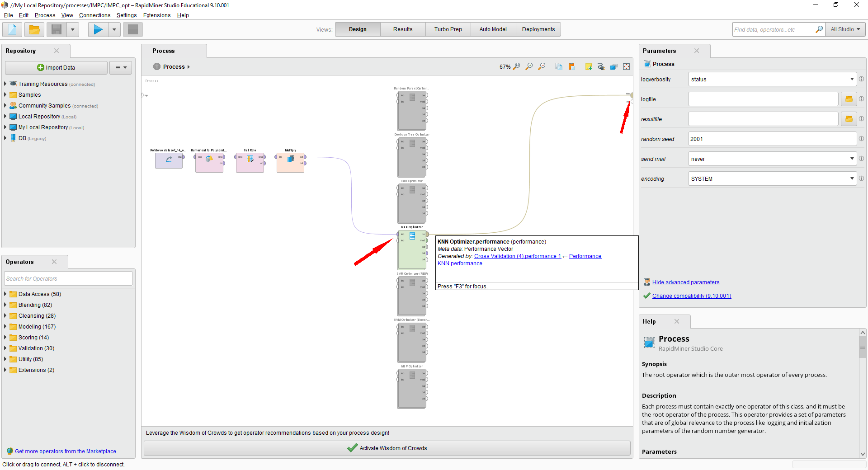This screenshot has height=470, width=868.
Task: Open the save options dropdown arrow
Action: pyautogui.click(x=72, y=30)
